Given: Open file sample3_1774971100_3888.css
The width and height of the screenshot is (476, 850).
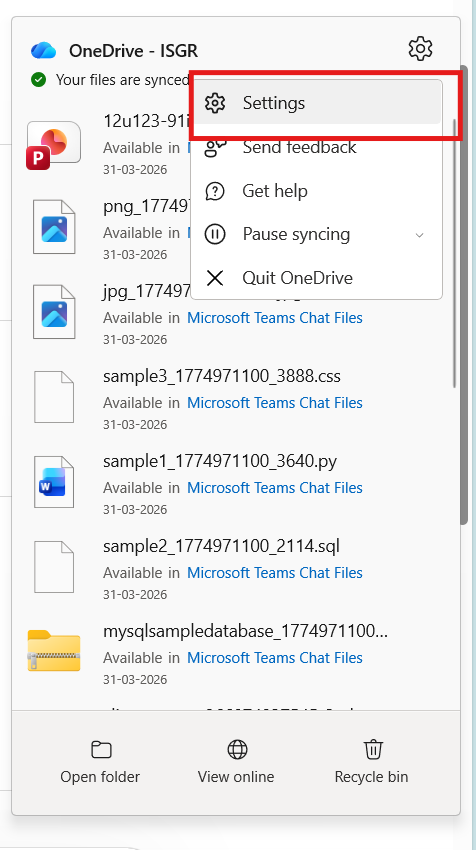Looking at the screenshot, I should (x=222, y=376).
